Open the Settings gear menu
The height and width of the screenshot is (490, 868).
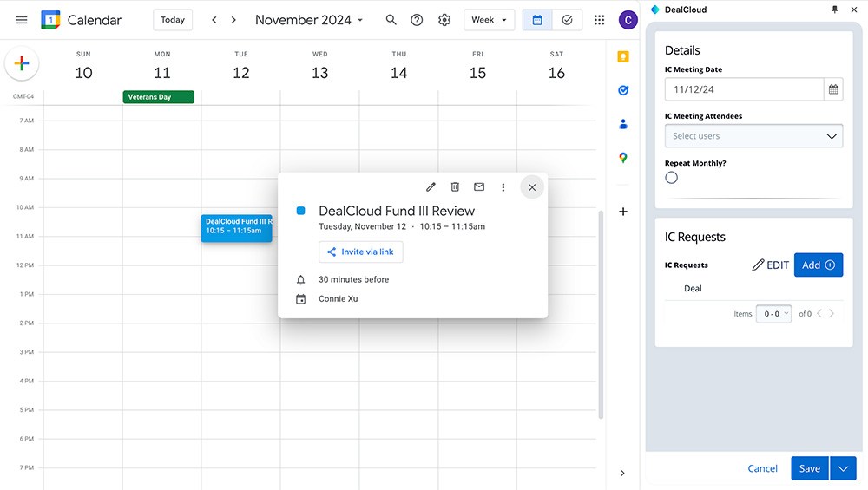[x=444, y=20]
